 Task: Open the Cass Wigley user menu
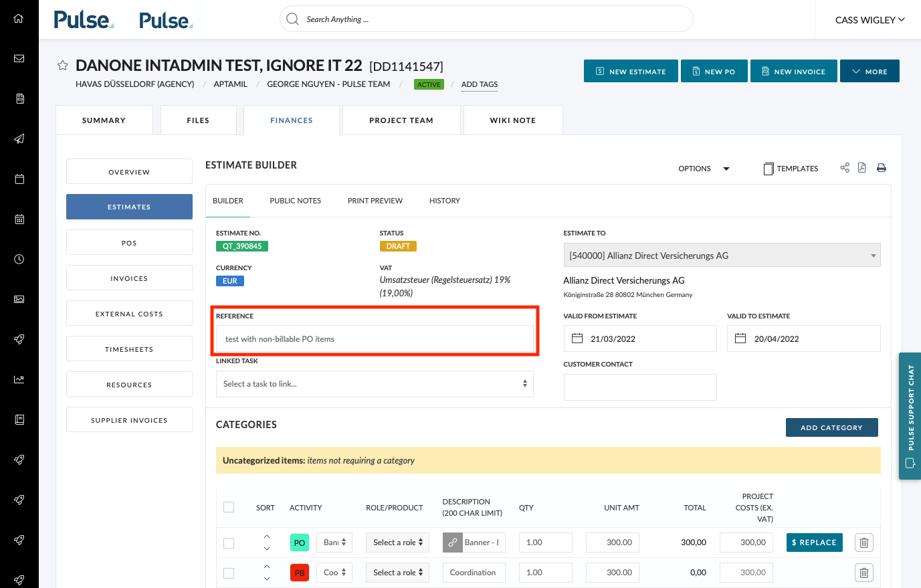click(x=869, y=19)
